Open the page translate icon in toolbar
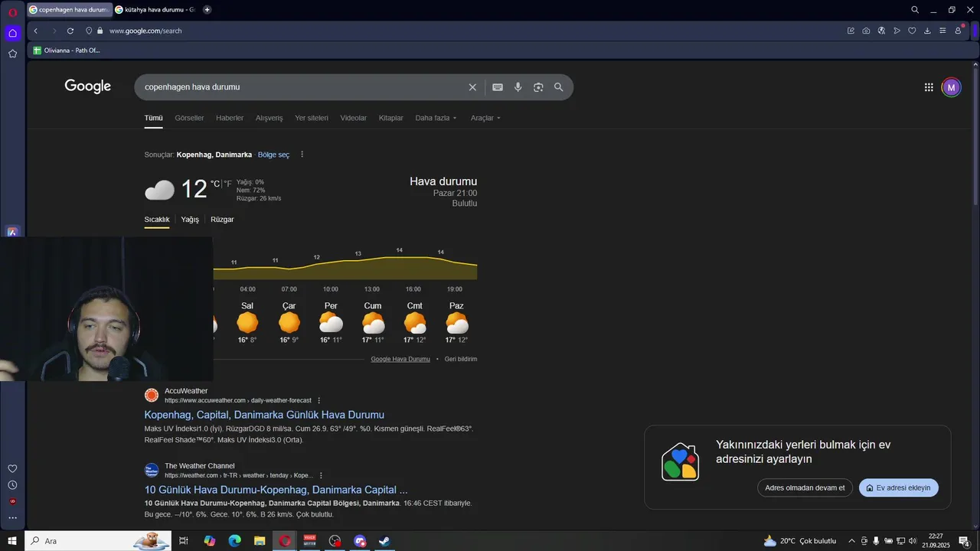The height and width of the screenshot is (551, 980). pos(881,31)
